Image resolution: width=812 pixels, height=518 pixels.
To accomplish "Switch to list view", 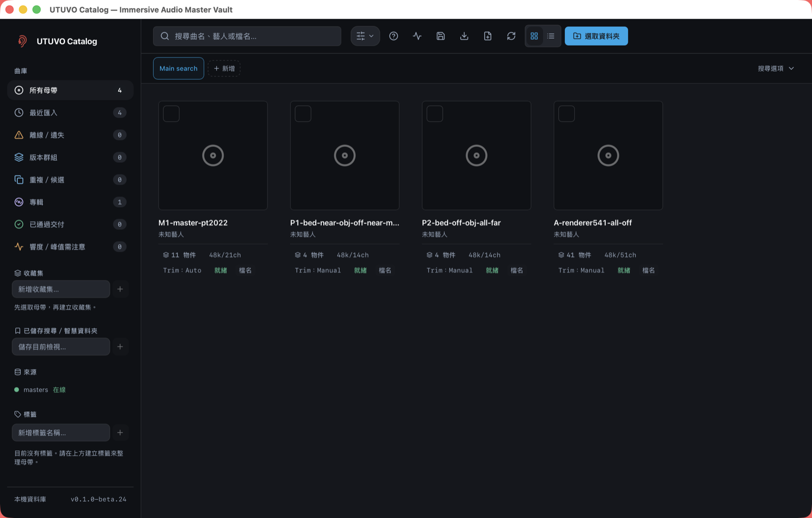I will click(x=551, y=36).
